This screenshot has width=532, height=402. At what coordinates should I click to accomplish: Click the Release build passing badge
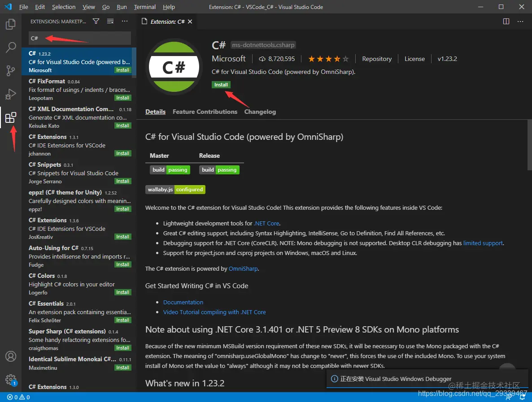point(219,170)
